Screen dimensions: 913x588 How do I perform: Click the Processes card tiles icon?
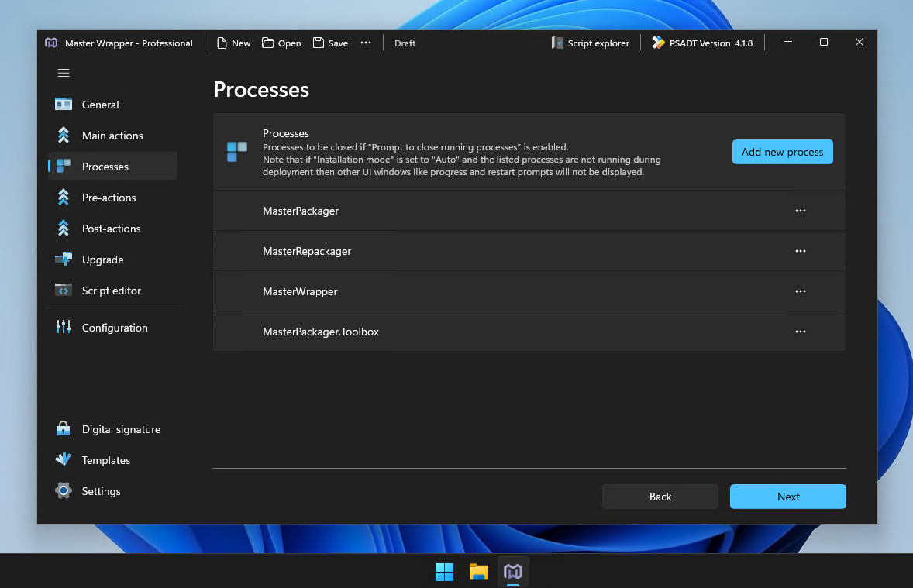click(x=237, y=152)
